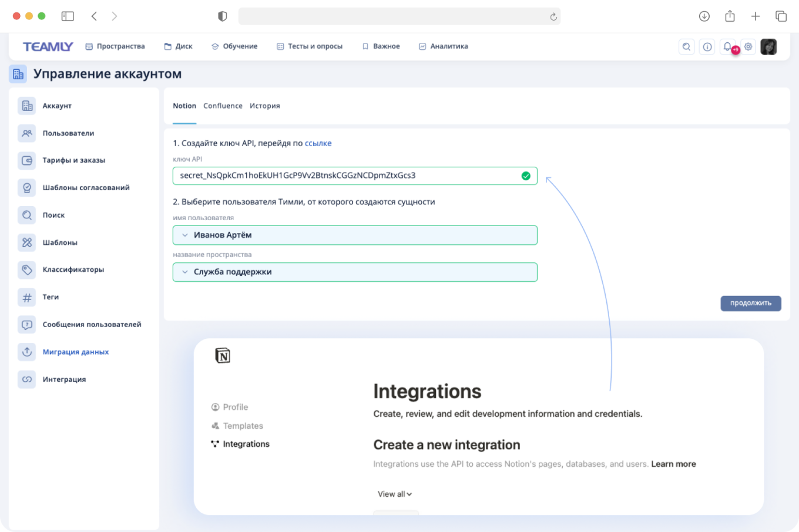Switch to the История tab

[x=264, y=106]
